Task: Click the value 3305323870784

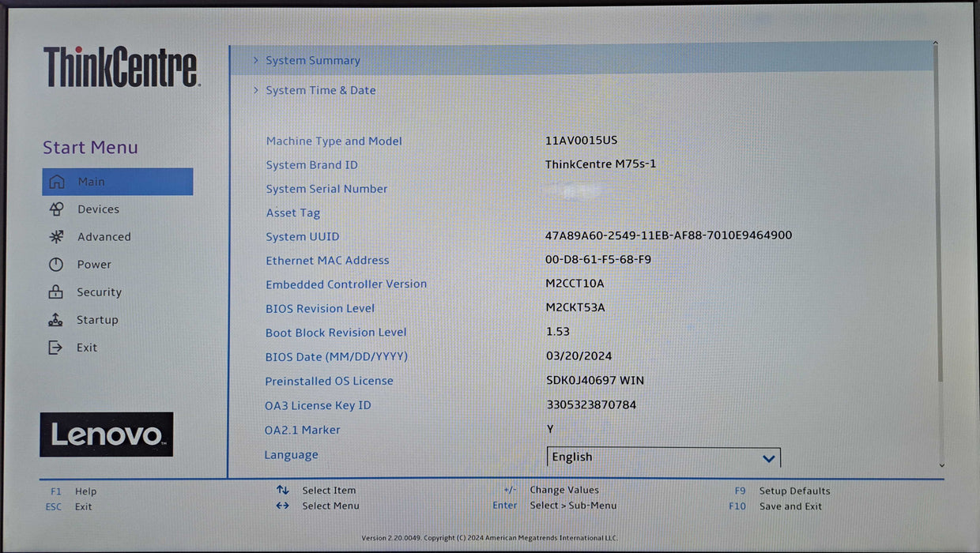Action: 591,405
